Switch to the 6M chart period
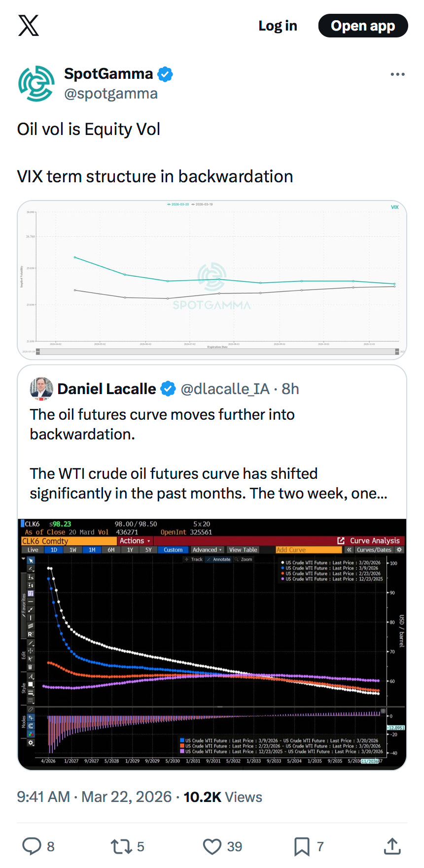 [x=110, y=549]
